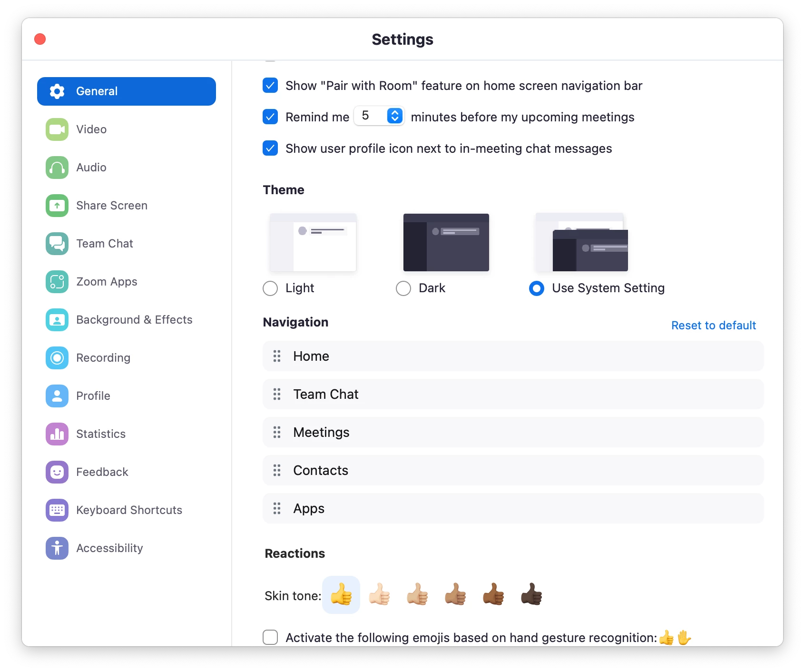Click the Background & Effects icon

pyautogui.click(x=57, y=320)
